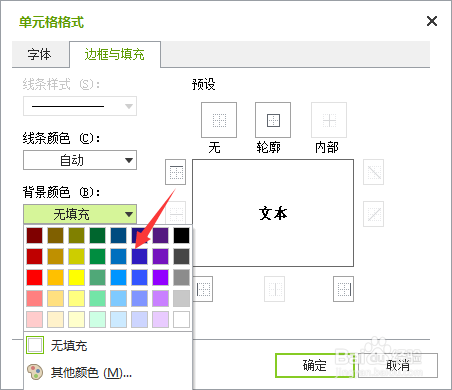Switch to the 字体 tab
The image size is (452, 390).
40,54
